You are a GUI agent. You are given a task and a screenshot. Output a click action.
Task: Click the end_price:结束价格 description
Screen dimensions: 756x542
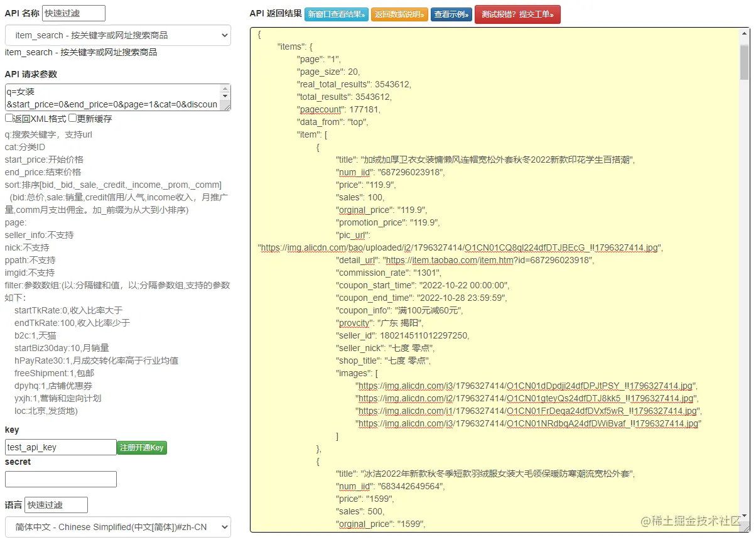pos(43,172)
